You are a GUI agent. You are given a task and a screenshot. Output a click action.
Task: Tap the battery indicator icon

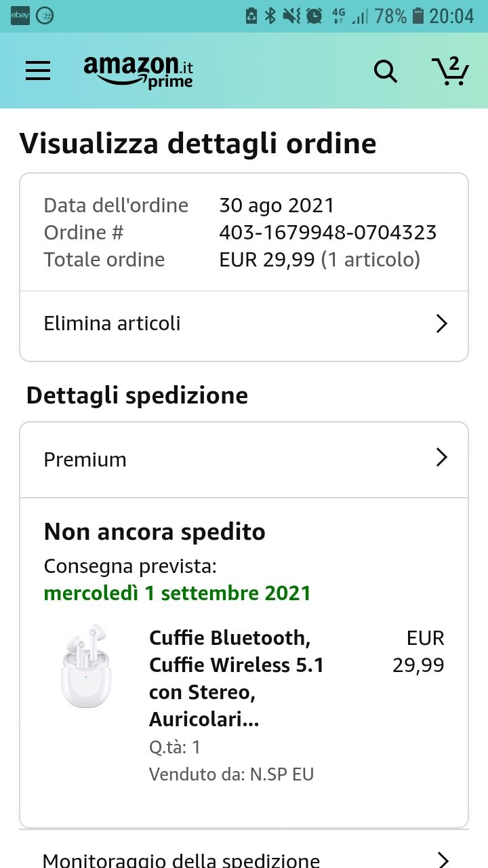tap(418, 16)
